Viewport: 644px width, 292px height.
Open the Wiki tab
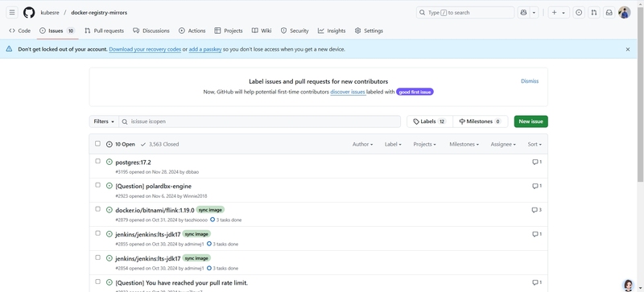pos(262,31)
